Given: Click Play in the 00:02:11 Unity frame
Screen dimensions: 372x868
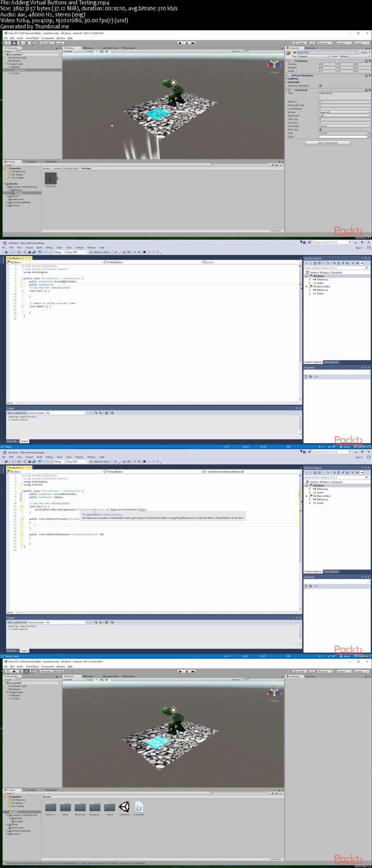Looking at the screenshot, I should (x=181, y=43).
